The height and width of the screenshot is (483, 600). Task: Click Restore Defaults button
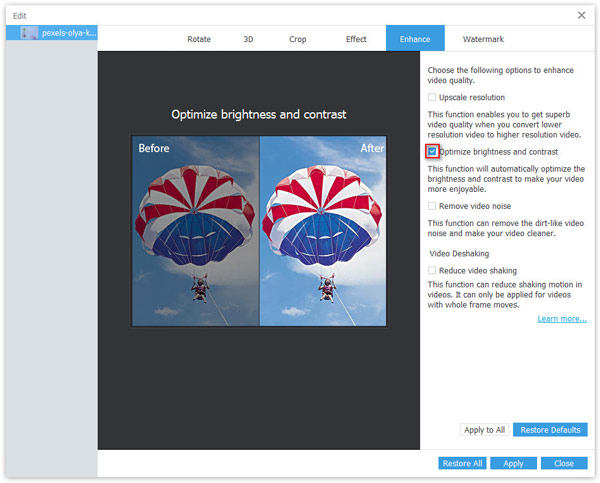click(550, 430)
